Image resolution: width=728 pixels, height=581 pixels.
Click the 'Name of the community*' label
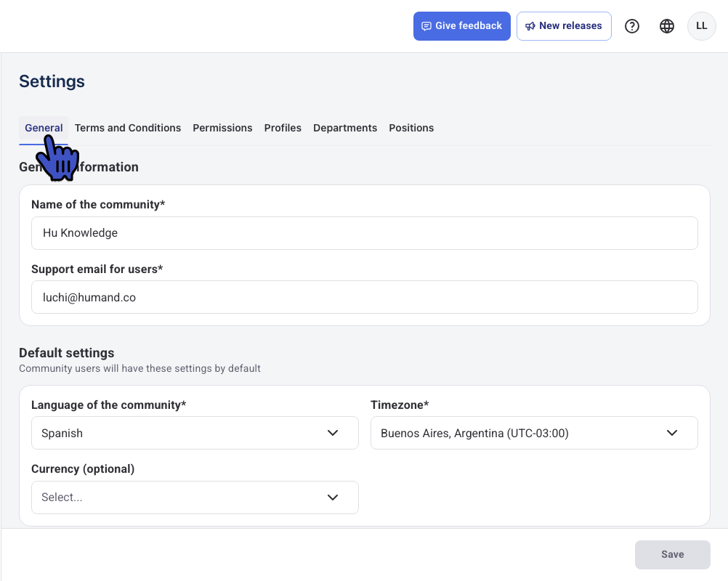[98, 205]
